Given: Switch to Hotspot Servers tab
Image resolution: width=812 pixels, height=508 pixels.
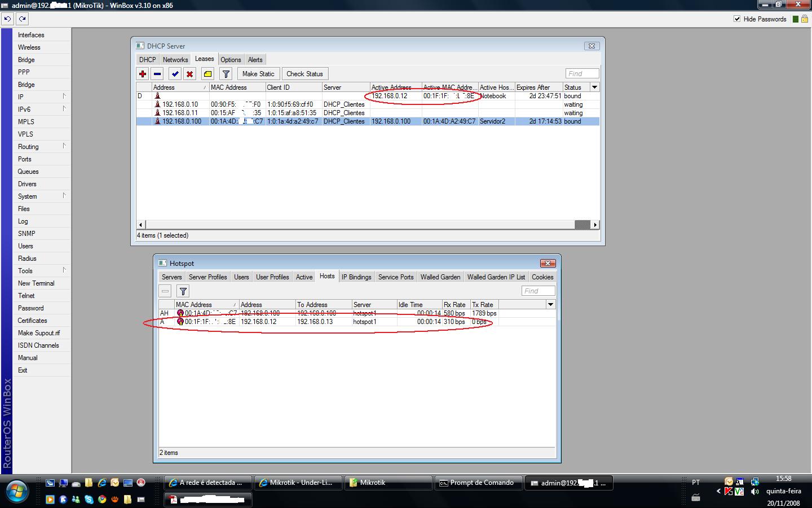Looking at the screenshot, I should pyautogui.click(x=171, y=277).
